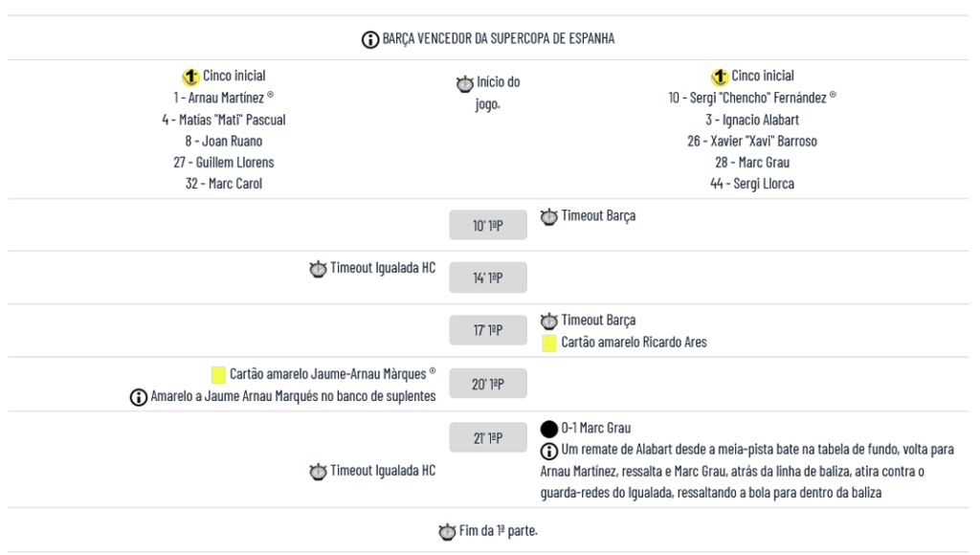Click the yellow card icon for Ricardo Ares
980x555 pixels.
549,343
